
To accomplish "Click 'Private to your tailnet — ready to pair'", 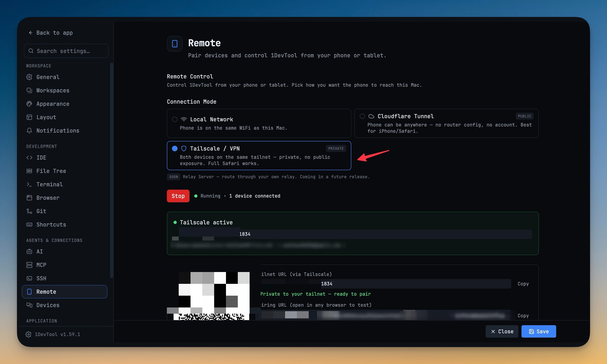I will point(315,294).
